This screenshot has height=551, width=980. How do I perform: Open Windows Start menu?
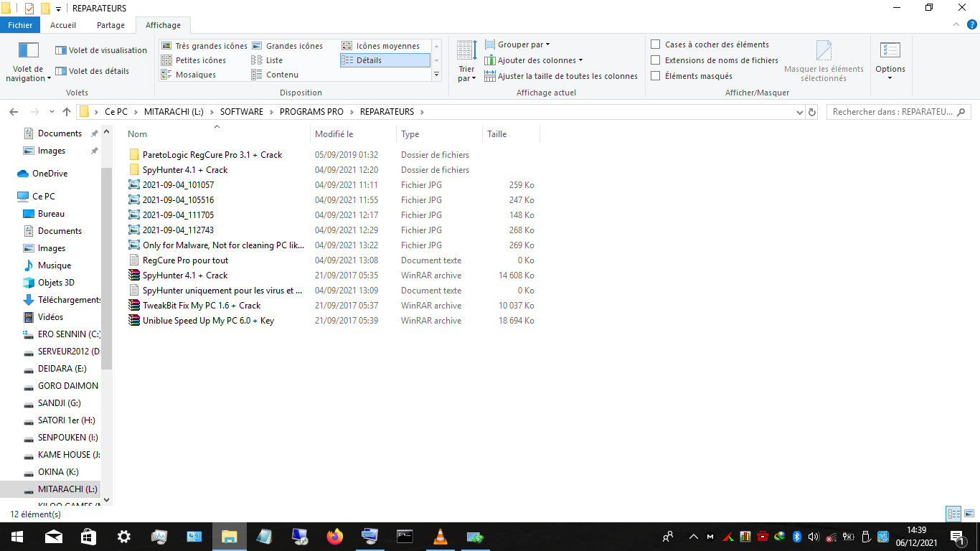pos(17,537)
